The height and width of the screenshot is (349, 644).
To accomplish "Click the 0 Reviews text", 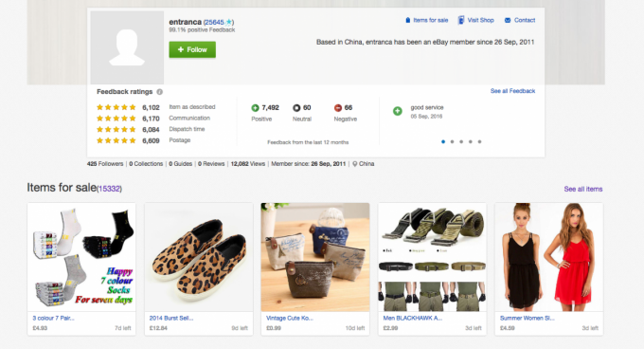I will (211, 164).
